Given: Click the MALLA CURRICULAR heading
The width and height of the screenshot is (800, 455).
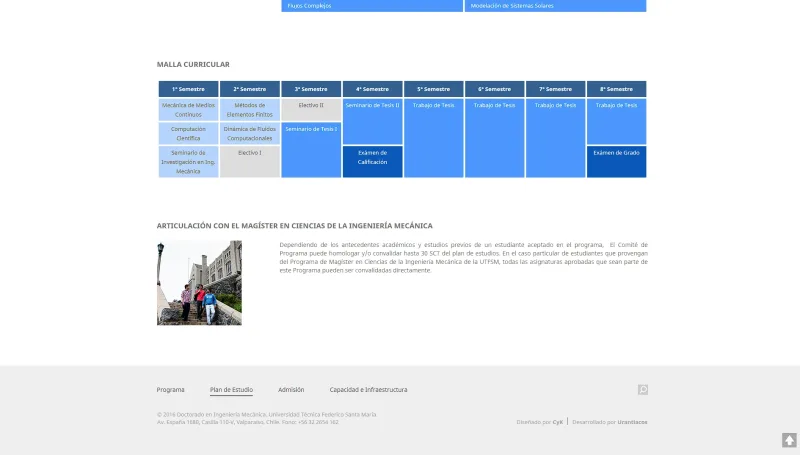Looking at the screenshot, I should pyautogui.click(x=193, y=64).
